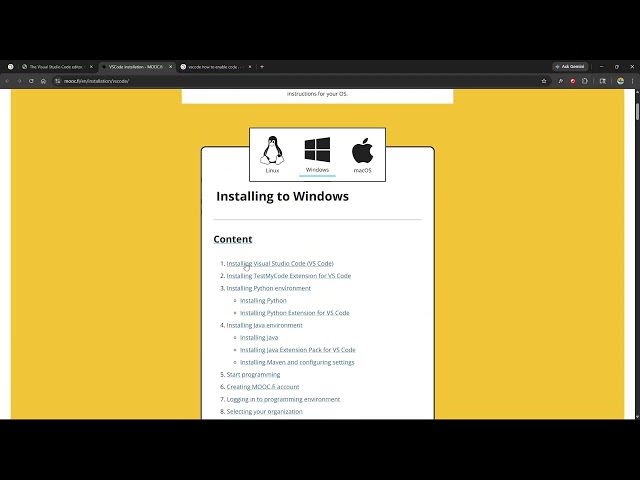Open Installing Python Extension for VS Code
This screenshot has height=480, width=640.
point(295,313)
